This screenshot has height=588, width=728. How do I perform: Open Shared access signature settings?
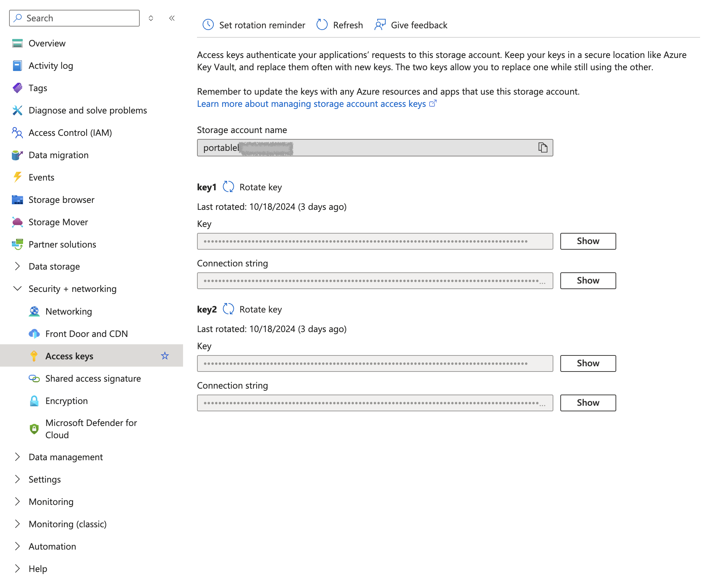(x=94, y=378)
